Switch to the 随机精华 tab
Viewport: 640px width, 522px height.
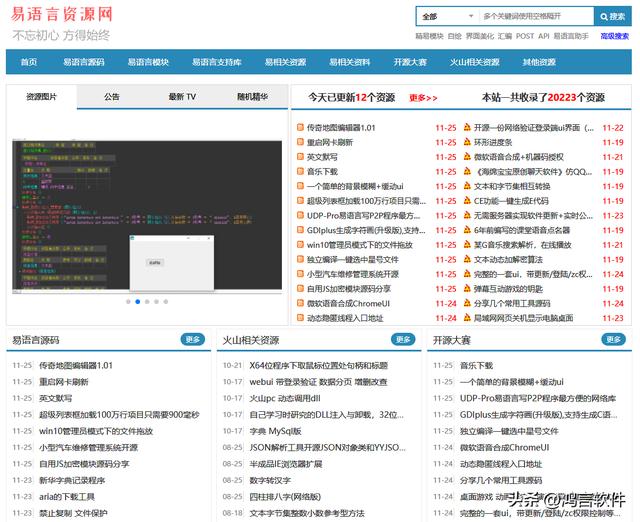(253, 97)
